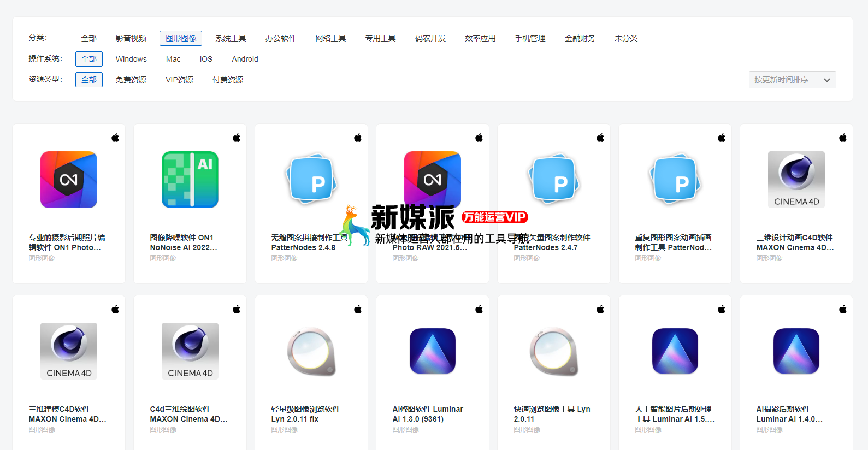
Task: Open the 三维设计动画C4D软件 MAXON Cinema 4D link
Action: pyautogui.click(x=795, y=242)
